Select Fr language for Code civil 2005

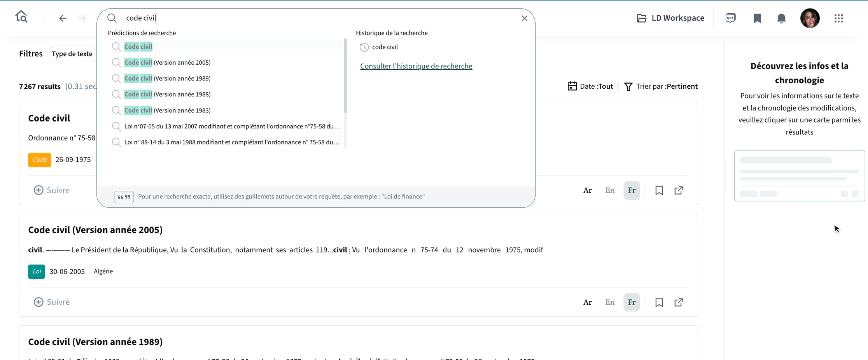click(632, 302)
